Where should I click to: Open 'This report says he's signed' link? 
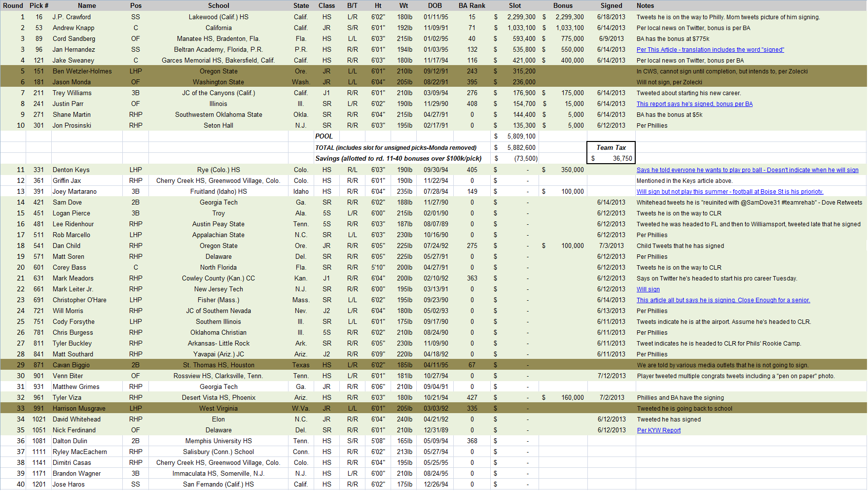pos(694,104)
